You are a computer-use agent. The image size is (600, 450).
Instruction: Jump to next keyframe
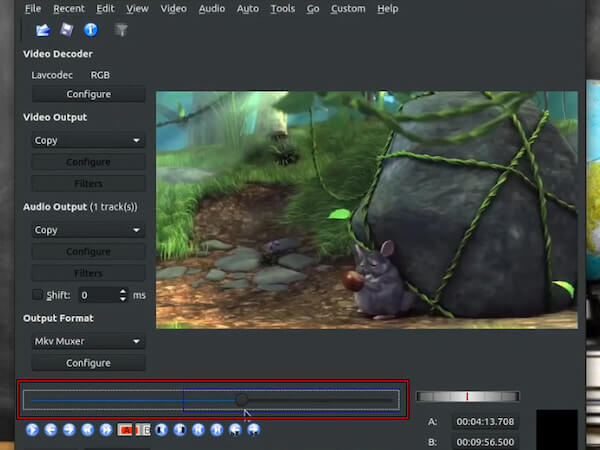point(106,430)
